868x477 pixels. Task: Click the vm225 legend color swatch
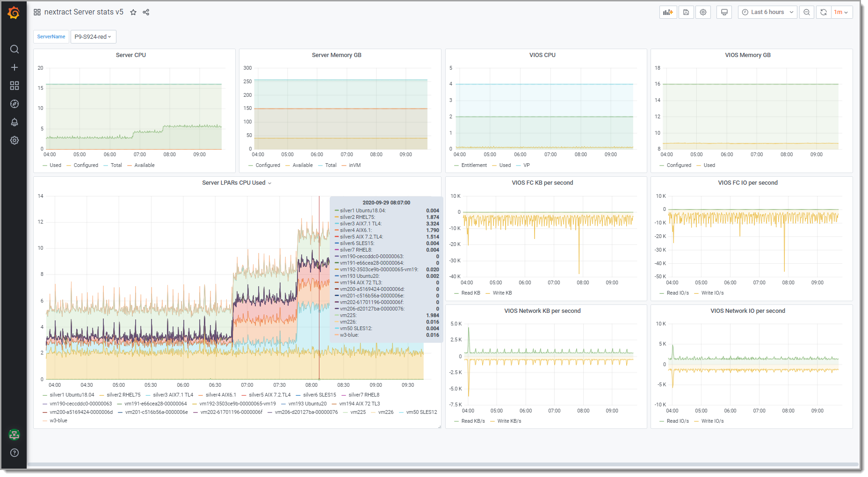[x=346, y=412]
